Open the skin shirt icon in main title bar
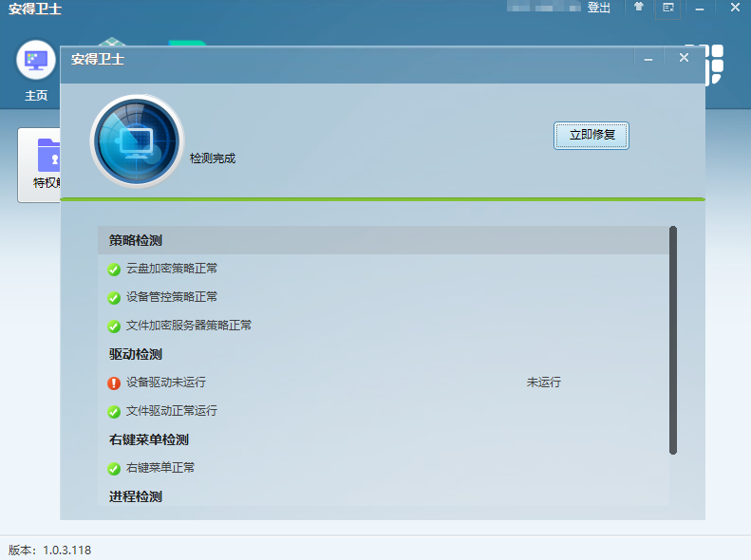Screen dimensions: 751x560 tap(638, 7)
